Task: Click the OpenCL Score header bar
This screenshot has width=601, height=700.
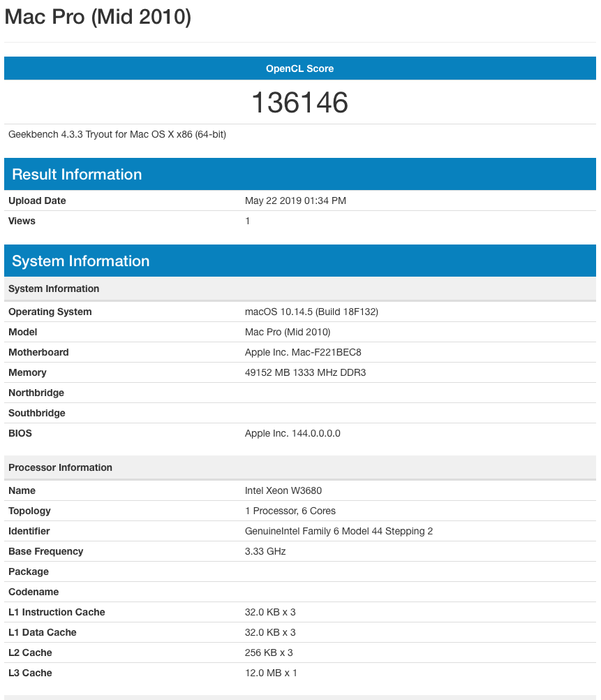Action: point(300,68)
